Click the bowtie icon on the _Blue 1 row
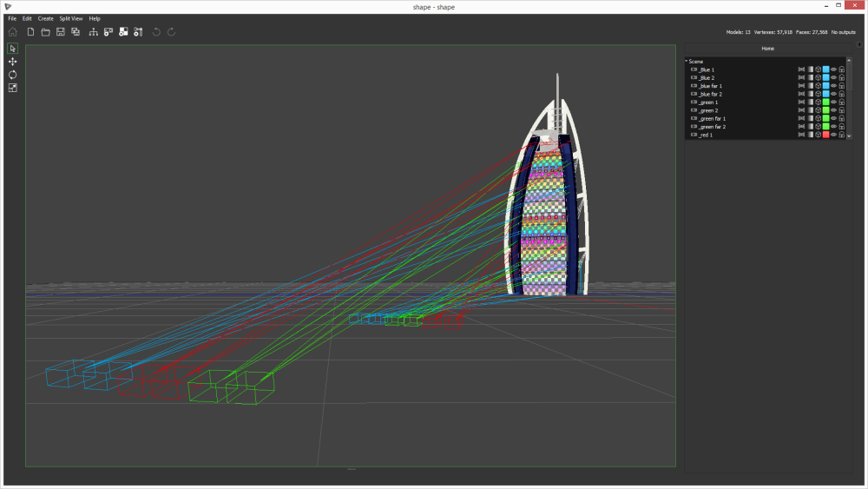Viewport: 868px width, 489px height. [801, 69]
